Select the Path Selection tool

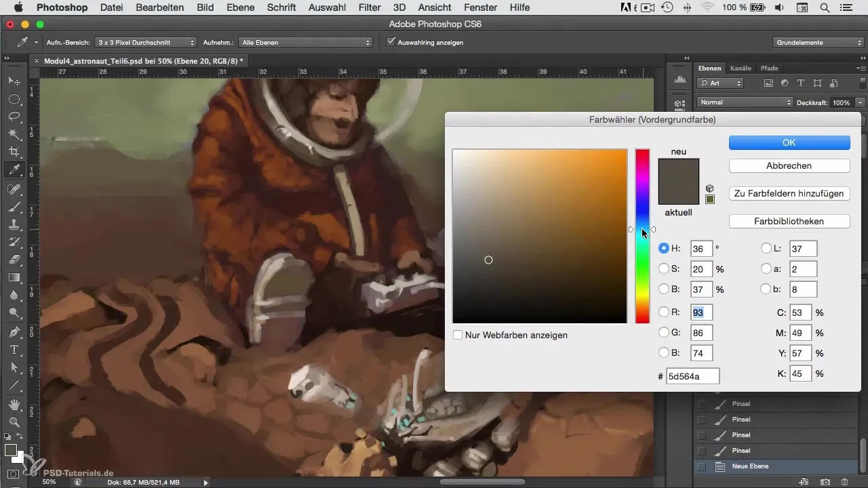(14, 367)
